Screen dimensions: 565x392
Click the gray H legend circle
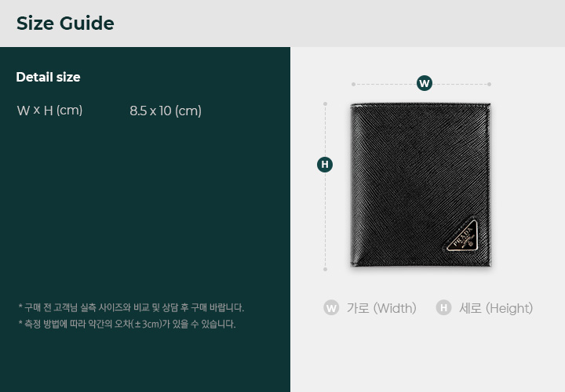click(x=443, y=308)
